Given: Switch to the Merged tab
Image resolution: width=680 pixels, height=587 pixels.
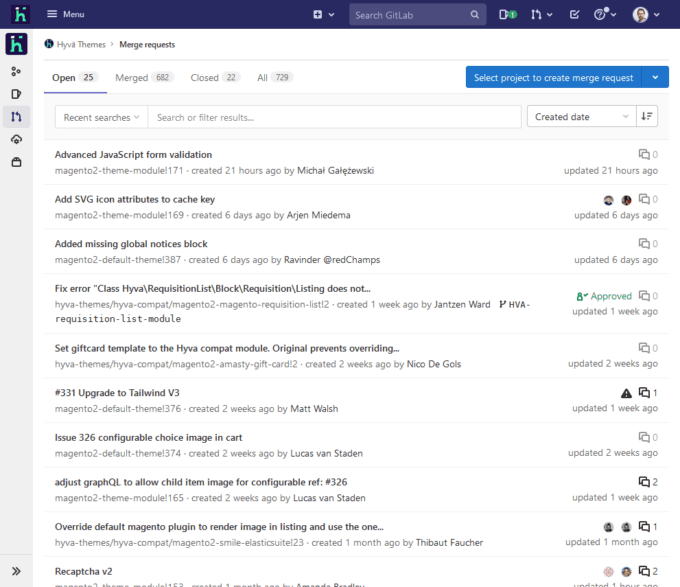Looking at the screenshot, I should [144, 78].
